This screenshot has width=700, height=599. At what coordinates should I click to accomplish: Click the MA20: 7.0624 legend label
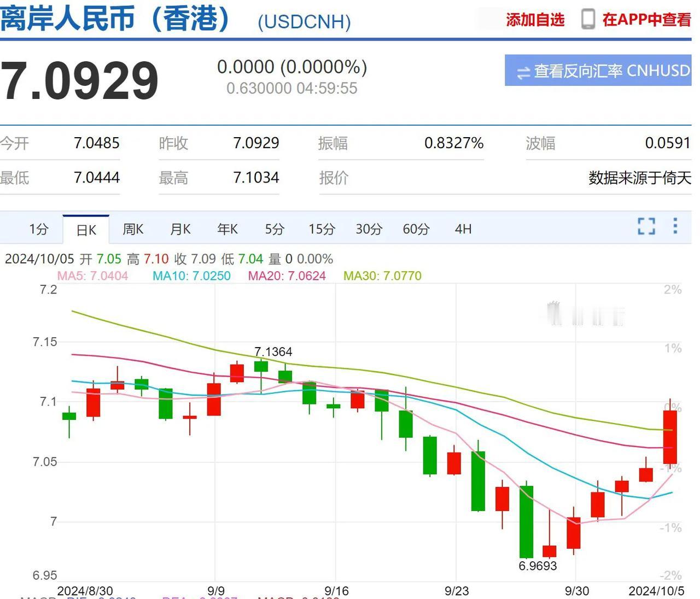pyautogui.click(x=287, y=276)
